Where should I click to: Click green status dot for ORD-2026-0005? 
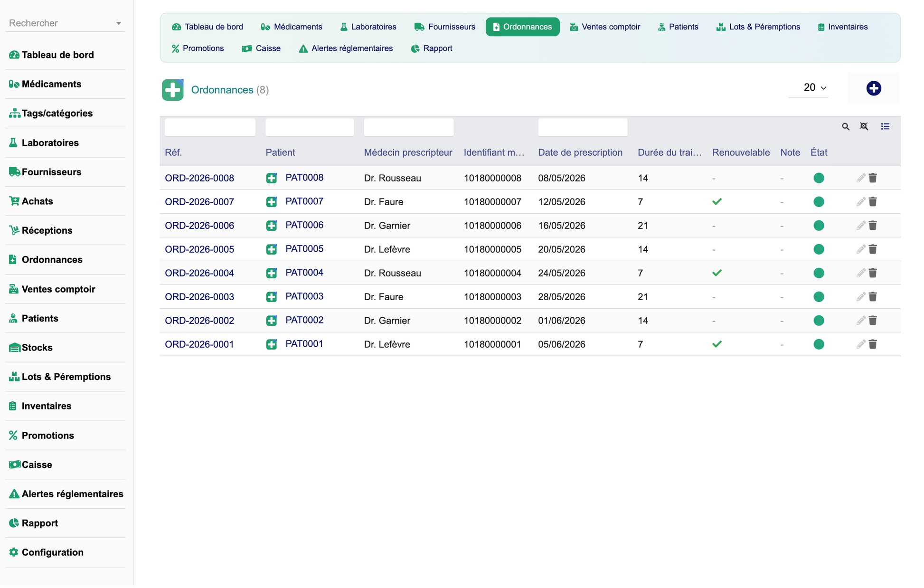(819, 249)
